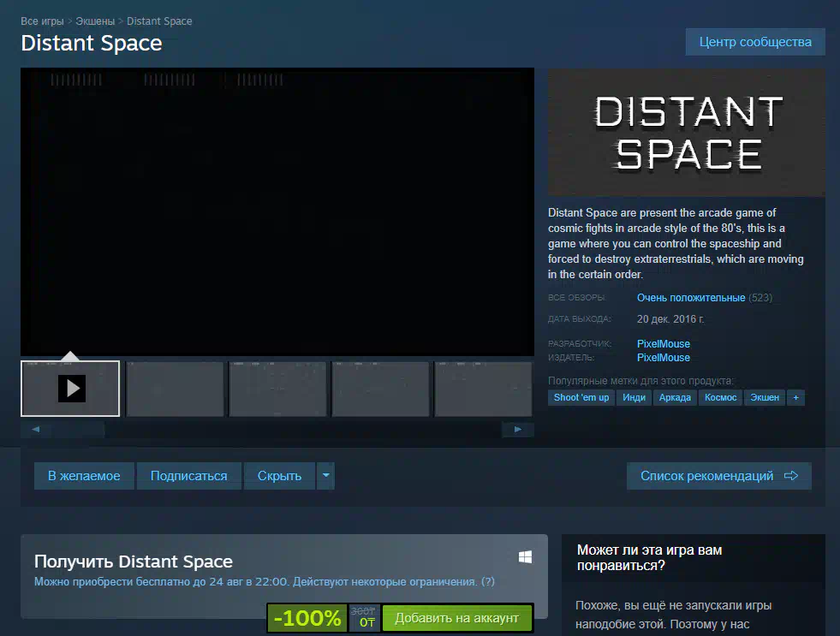This screenshot has width=840, height=636.
Task: Click the 'Distant Space' page title
Action: point(92,43)
